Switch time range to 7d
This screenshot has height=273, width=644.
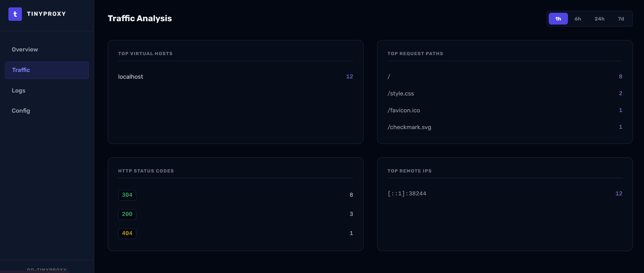pyautogui.click(x=621, y=19)
